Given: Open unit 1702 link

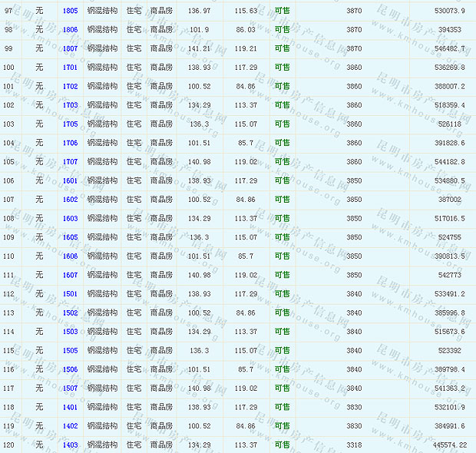Looking at the screenshot, I should point(70,87).
